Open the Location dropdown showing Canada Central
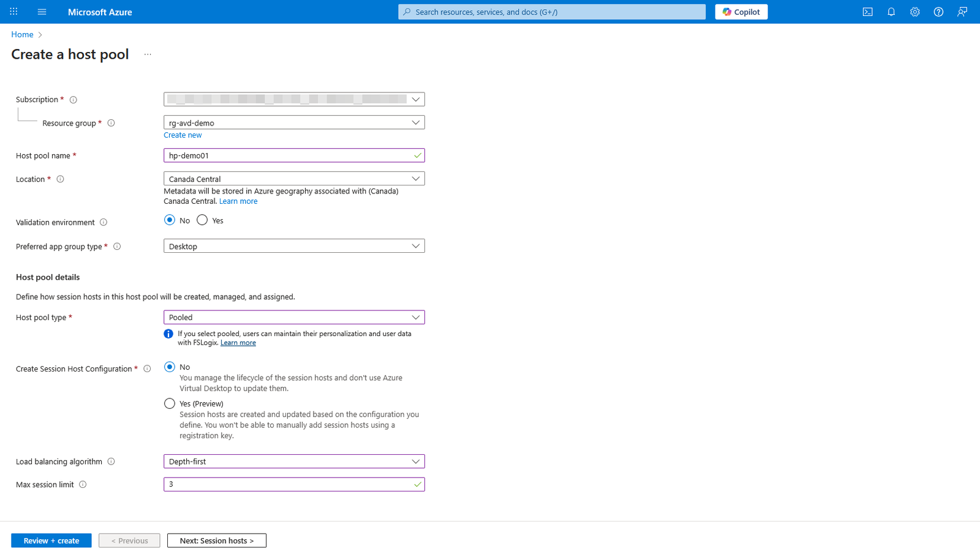The width and height of the screenshot is (980, 557). pyautogui.click(x=294, y=179)
